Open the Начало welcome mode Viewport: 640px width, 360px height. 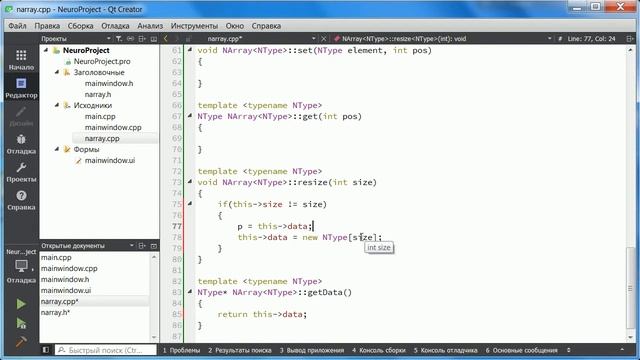(21, 60)
